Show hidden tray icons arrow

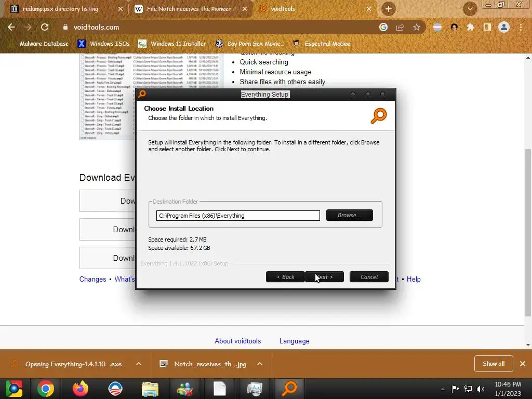pos(443,389)
